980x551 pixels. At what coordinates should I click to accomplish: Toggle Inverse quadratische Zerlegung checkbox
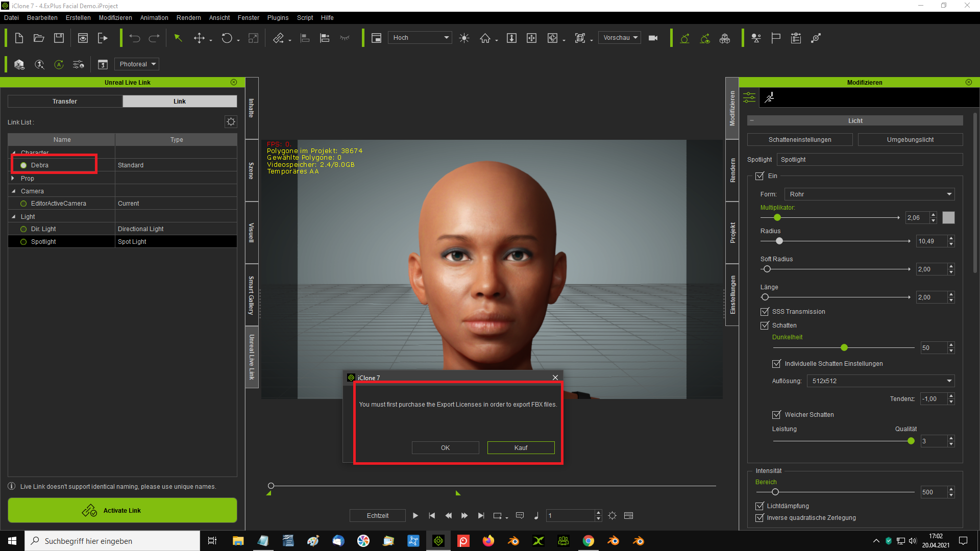pos(759,518)
